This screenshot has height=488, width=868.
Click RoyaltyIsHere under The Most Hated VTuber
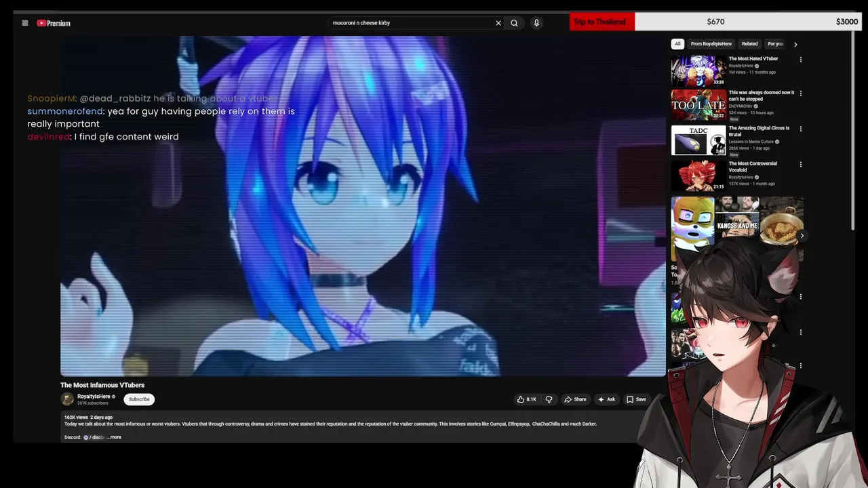pos(741,66)
